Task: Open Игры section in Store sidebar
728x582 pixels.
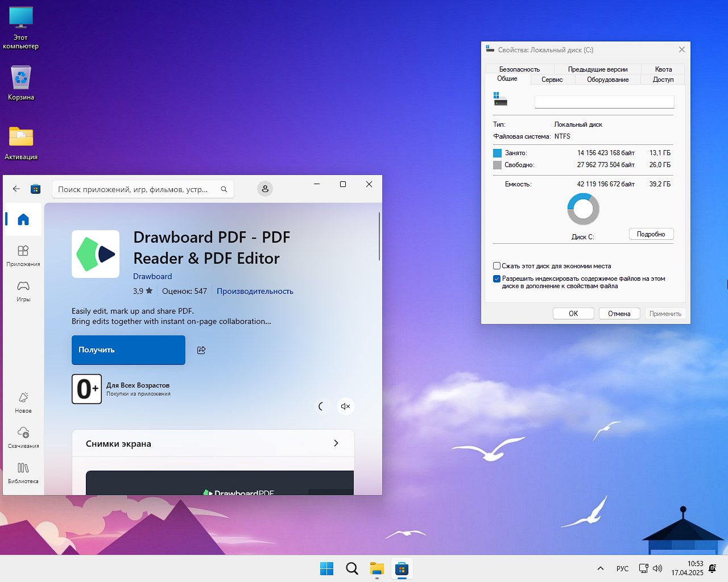Action: click(23, 290)
